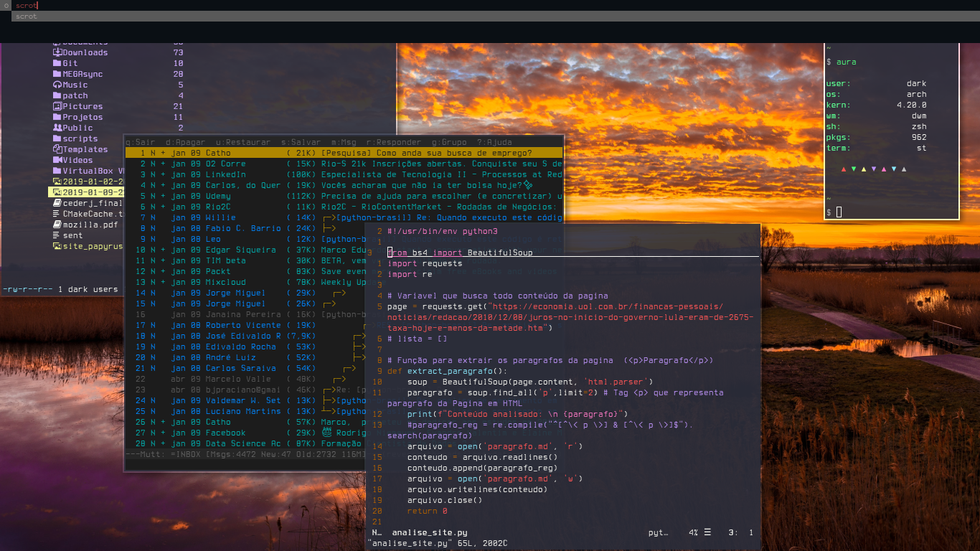Click r:Responder in mutt help bar
The width and height of the screenshot is (980, 551).
pyautogui.click(x=394, y=142)
